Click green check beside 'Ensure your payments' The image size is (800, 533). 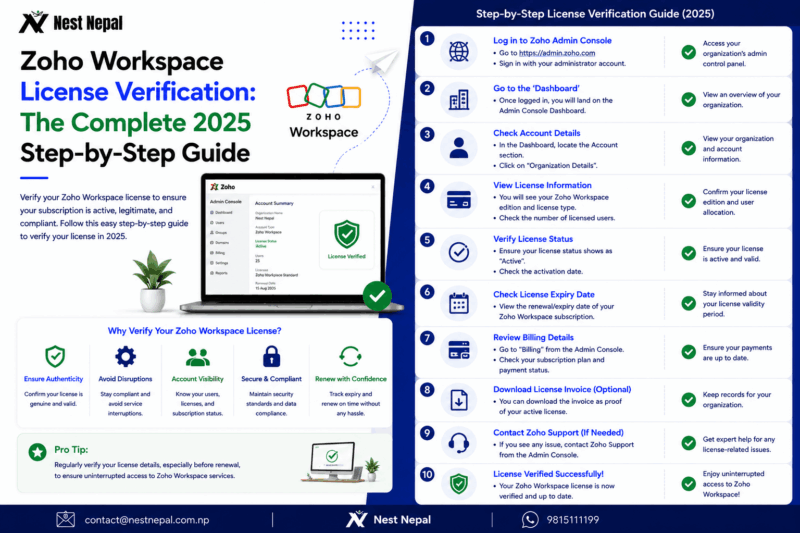pyautogui.click(x=689, y=352)
